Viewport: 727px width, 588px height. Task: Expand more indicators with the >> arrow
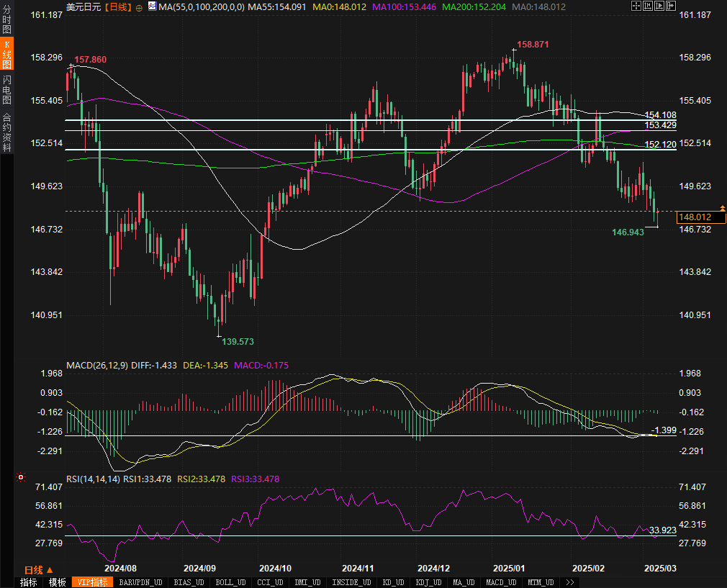coord(570,582)
